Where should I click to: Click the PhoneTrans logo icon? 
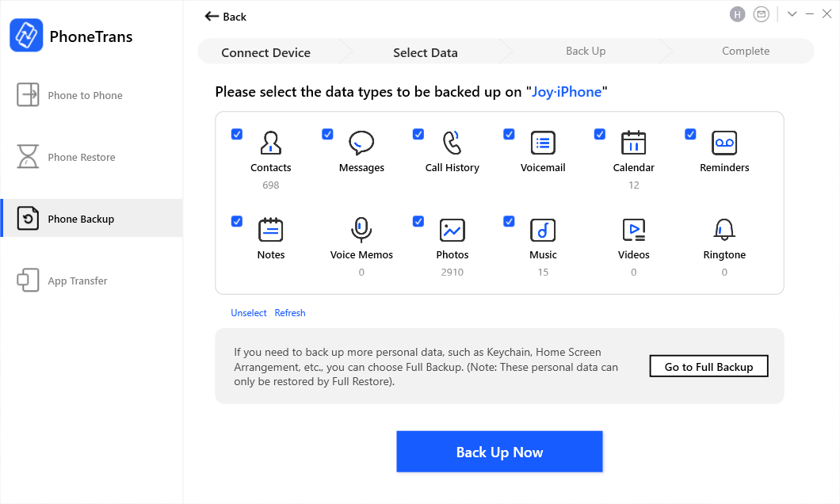(x=26, y=36)
